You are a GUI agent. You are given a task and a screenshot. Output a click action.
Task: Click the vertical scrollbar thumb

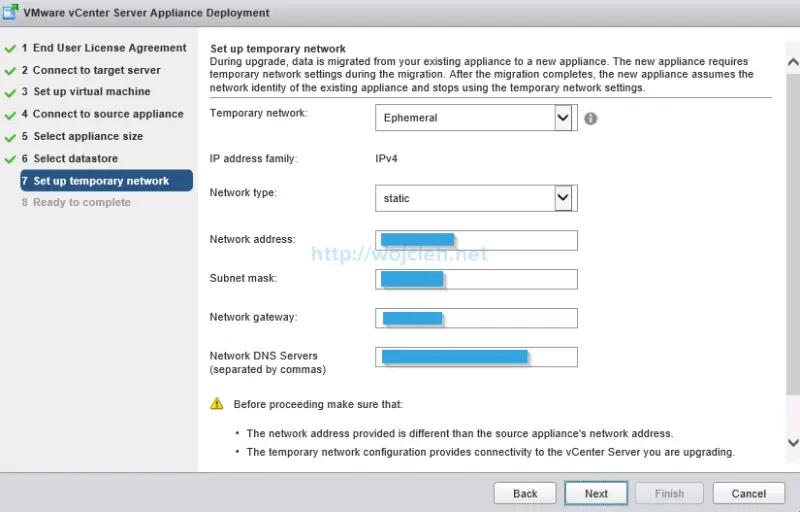(x=793, y=234)
